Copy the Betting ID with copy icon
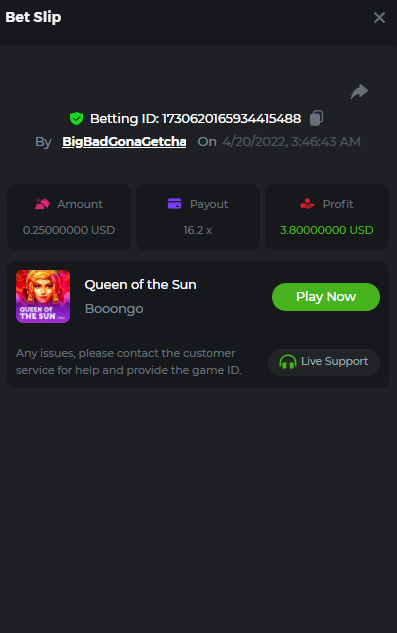Screen dimensions: 397x633 pyautogui.click(x=316, y=118)
